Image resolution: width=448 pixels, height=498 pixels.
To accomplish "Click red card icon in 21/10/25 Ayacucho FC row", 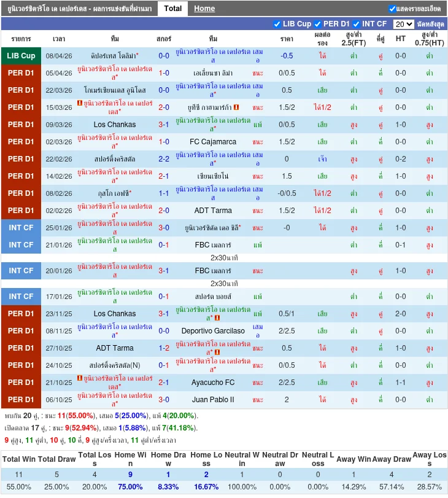I will pos(80,378).
